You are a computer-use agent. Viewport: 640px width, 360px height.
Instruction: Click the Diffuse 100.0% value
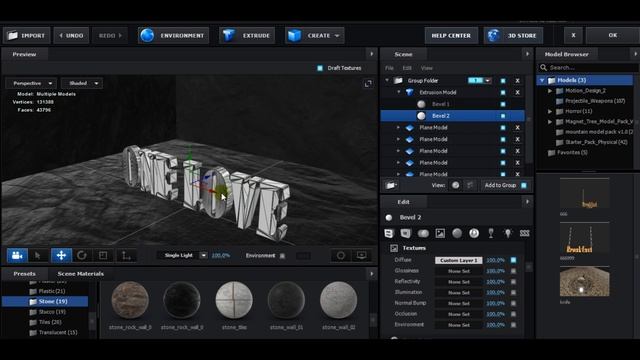495,260
